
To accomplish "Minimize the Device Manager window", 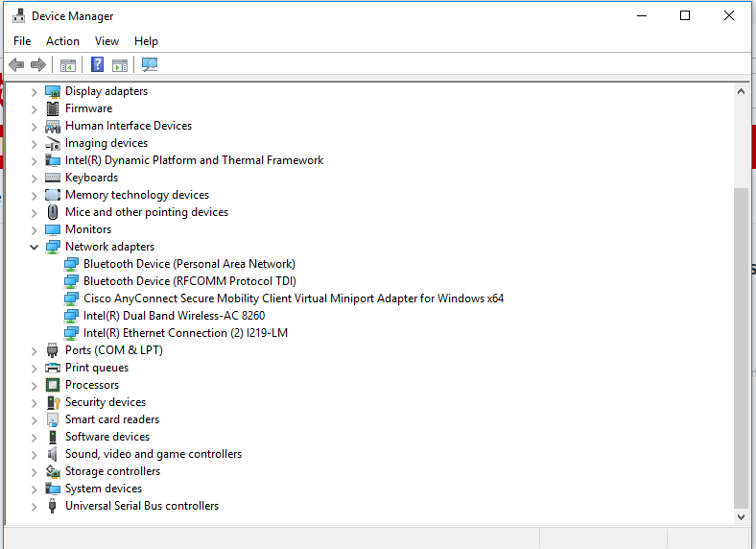I will (x=642, y=15).
